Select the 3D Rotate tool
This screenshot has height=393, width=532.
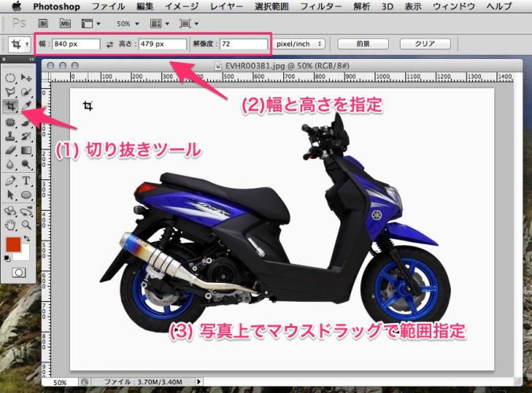click(10, 211)
